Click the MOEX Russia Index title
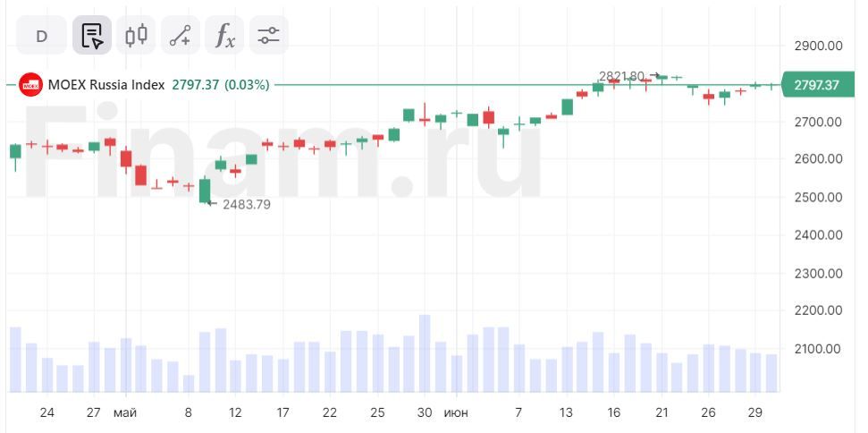The image size is (868, 433). (105, 85)
